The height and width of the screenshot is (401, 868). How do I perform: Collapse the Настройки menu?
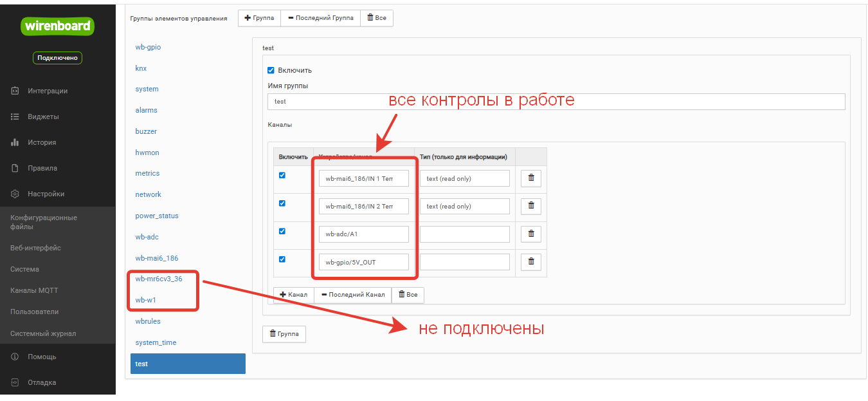click(x=46, y=194)
